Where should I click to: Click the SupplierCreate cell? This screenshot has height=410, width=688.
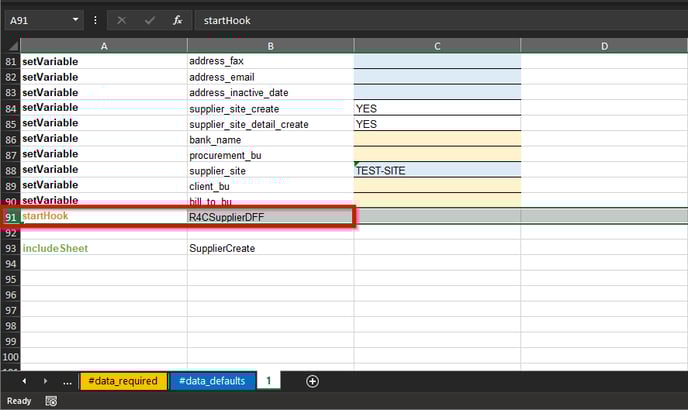[x=271, y=248]
